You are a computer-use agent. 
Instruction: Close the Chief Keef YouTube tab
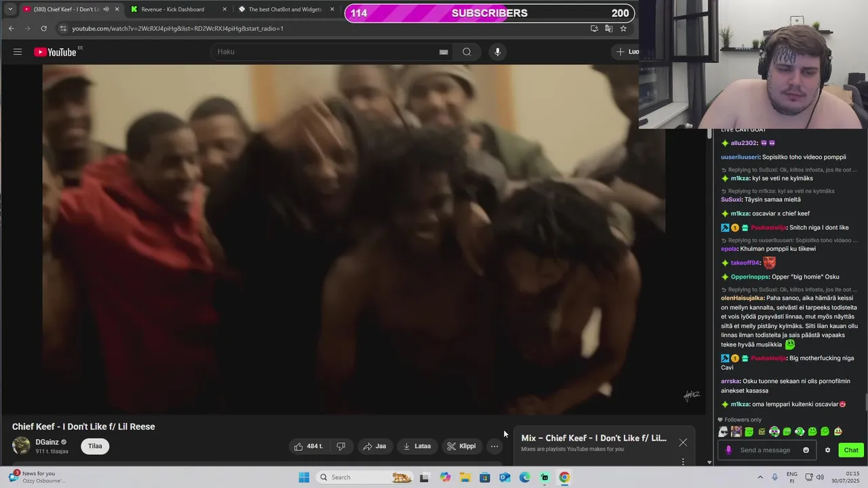[117, 9]
